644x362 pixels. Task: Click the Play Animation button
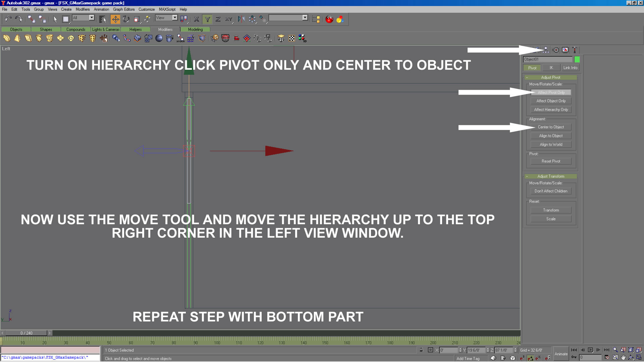point(590,350)
